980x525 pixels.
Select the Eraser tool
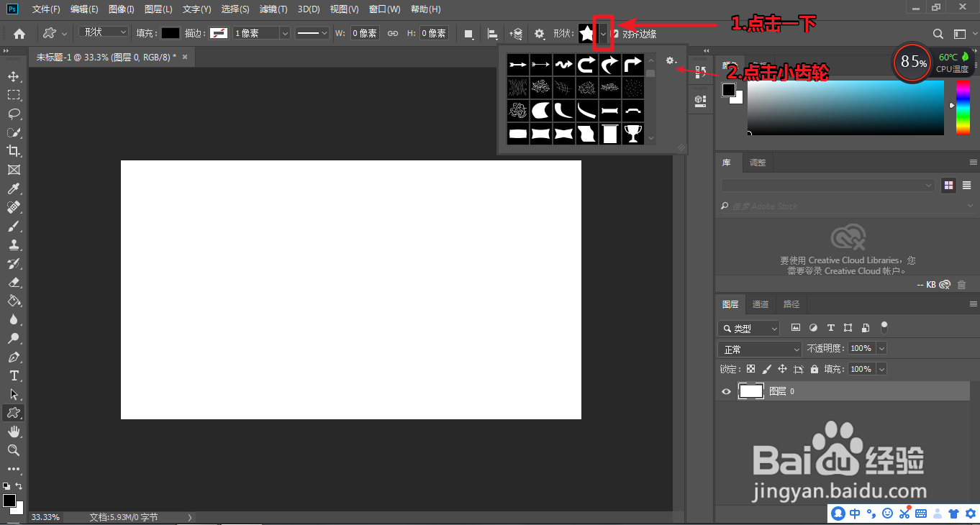13,282
